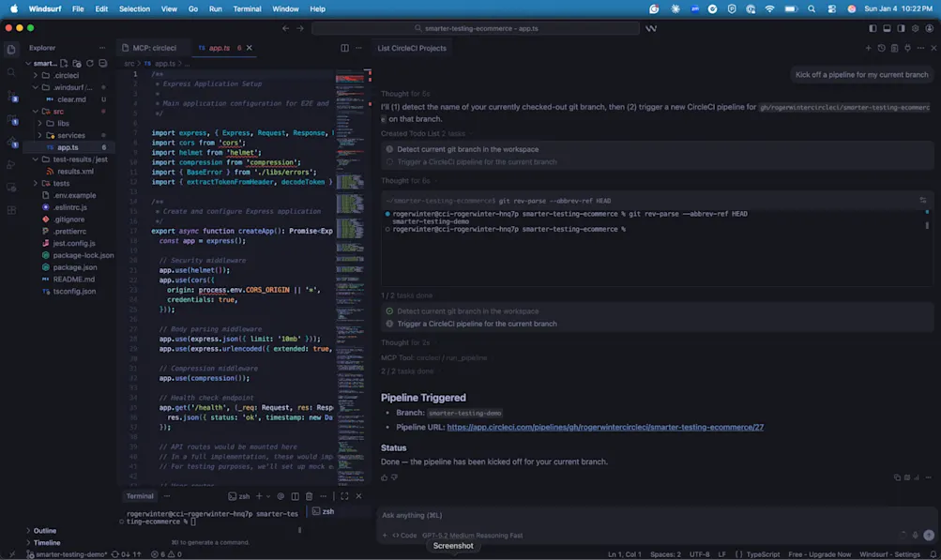941x560 pixels.
Task: Open the Search view in activity bar
Action: [11, 72]
